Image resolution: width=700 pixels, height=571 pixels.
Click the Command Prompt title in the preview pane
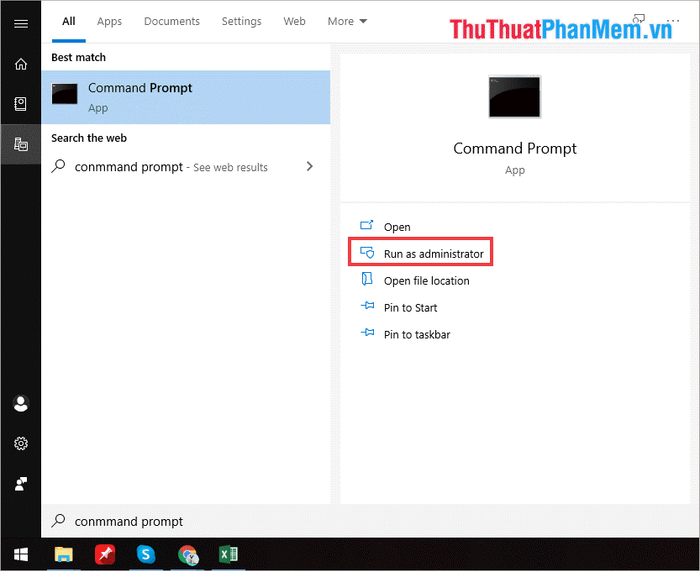pos(515,149)
